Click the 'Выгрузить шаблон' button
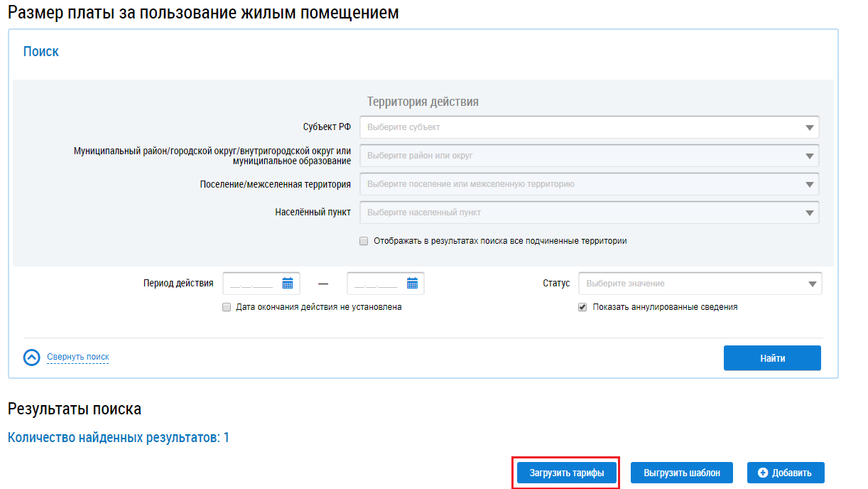The width and height of the screenshot is (868, 489). coord(682,473)
